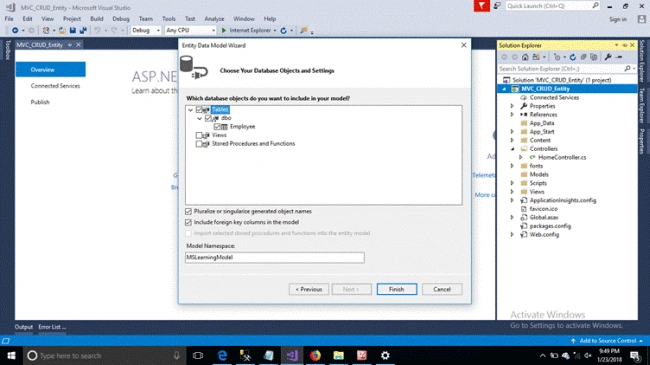Expand HomeController.cs in Solution Explorer
The width and height of the screenshot is (650, 365).
(521, 157)
